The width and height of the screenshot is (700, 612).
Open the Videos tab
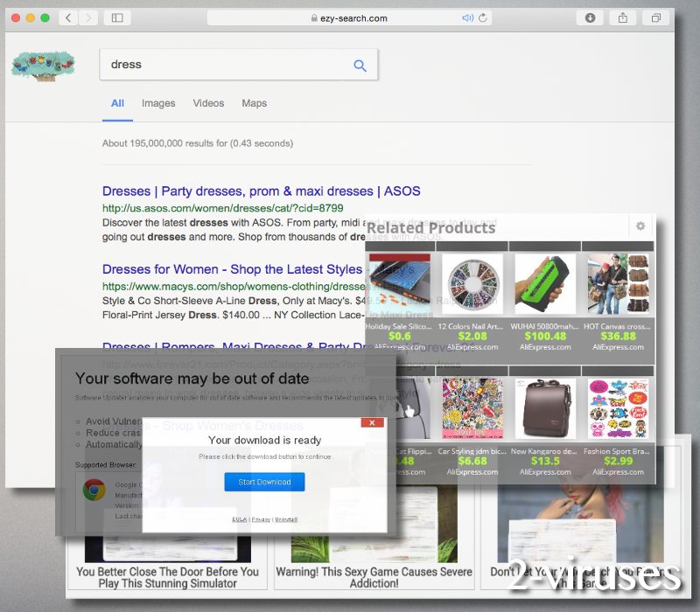208,103
